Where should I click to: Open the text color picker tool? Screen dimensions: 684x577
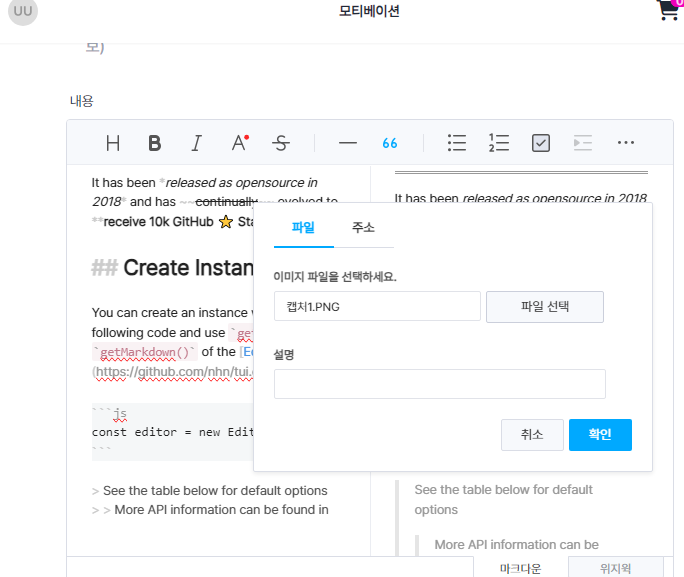point(239,143)
